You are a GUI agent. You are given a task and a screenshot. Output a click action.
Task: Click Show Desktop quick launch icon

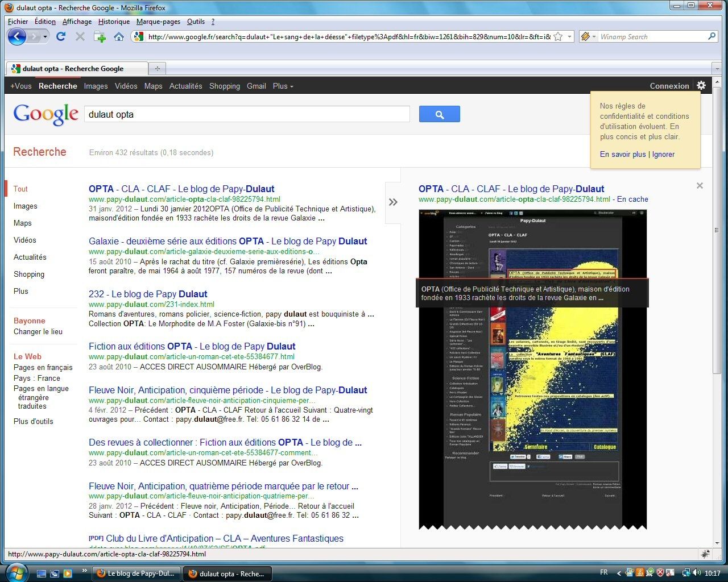(42, 573)
